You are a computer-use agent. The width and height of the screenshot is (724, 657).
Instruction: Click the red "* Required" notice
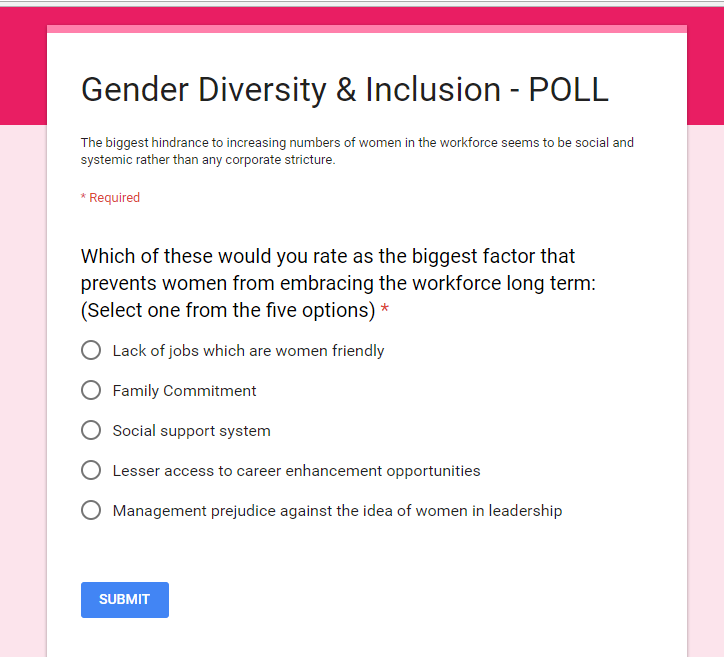tap(110, 198)
